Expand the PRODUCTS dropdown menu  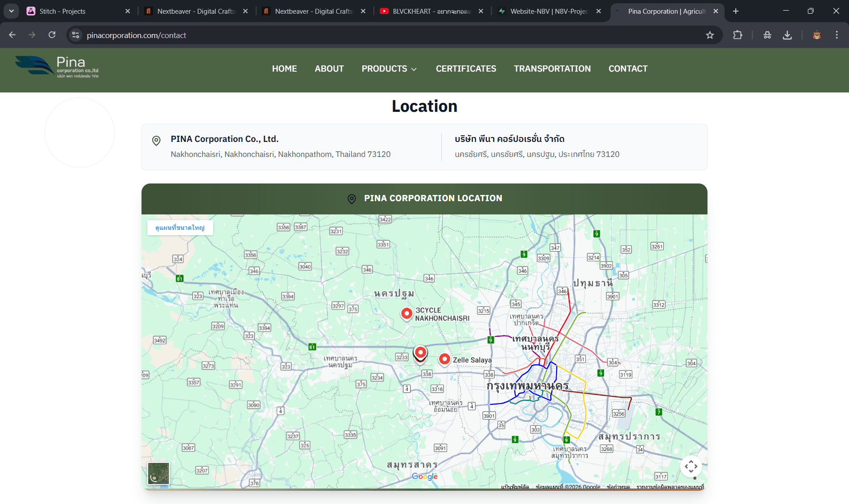coord(389,69)
